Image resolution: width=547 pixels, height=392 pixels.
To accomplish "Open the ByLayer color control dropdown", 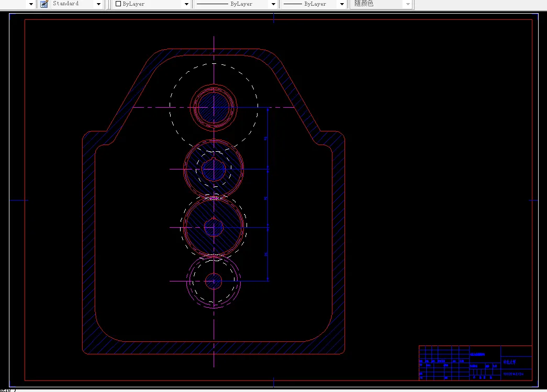I will 186,4.
